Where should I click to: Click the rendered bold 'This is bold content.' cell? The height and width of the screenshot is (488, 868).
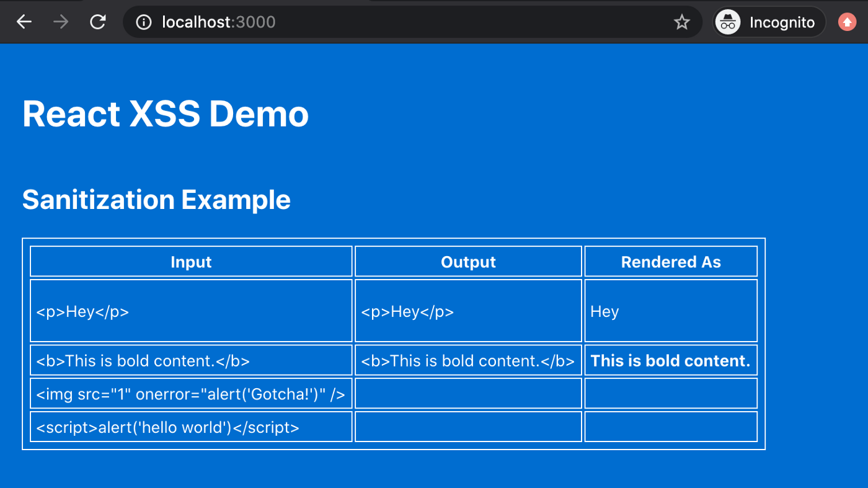(x=671, y=360)
